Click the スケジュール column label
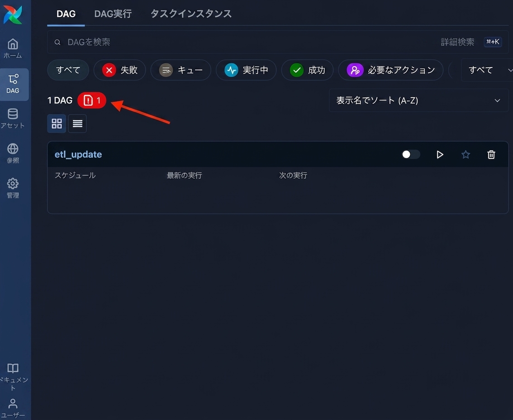This screenshot has width=513, height=420. pyautogui.click(x=75, y=176)
